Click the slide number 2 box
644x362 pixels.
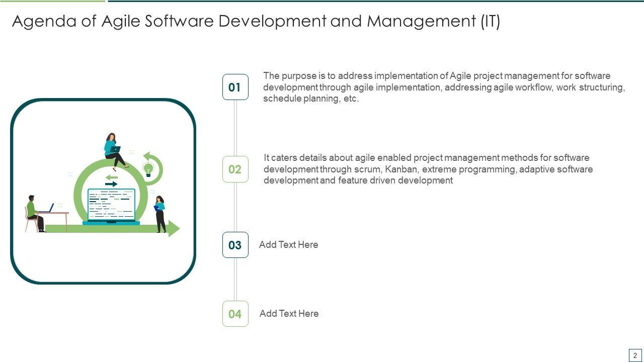pyautogui.click(x=635, y=355)
